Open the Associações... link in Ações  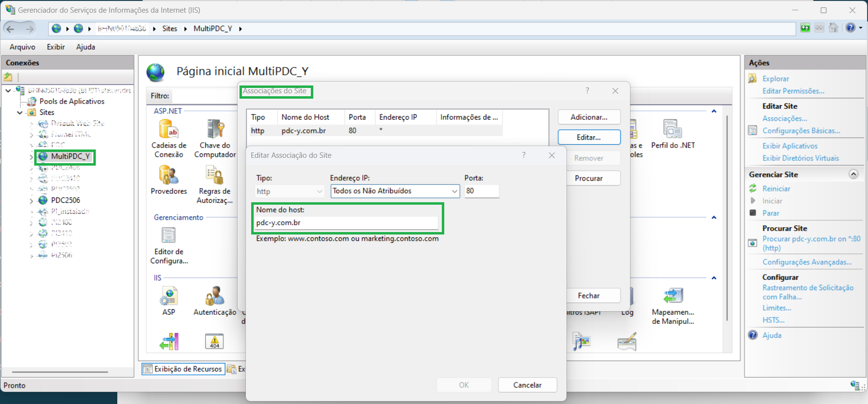tap(785, 118)
